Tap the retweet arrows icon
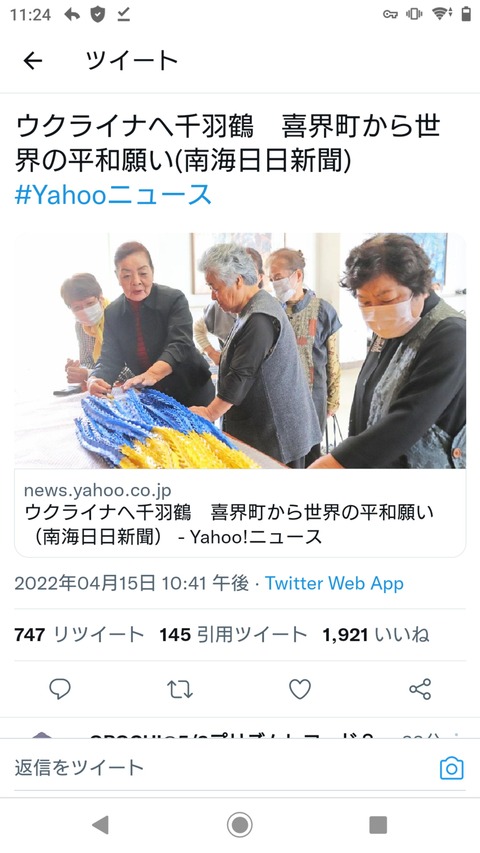Viewport: 480px width, 853px height. coord(180,689)
